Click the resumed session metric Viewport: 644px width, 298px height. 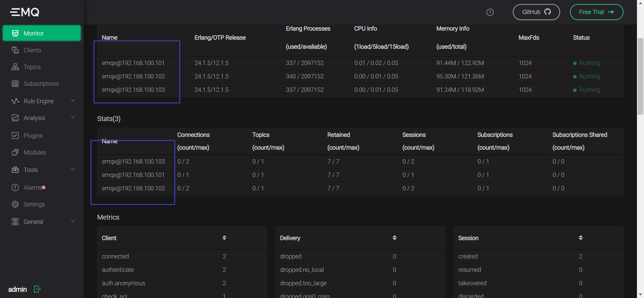(x=470, y=270)
